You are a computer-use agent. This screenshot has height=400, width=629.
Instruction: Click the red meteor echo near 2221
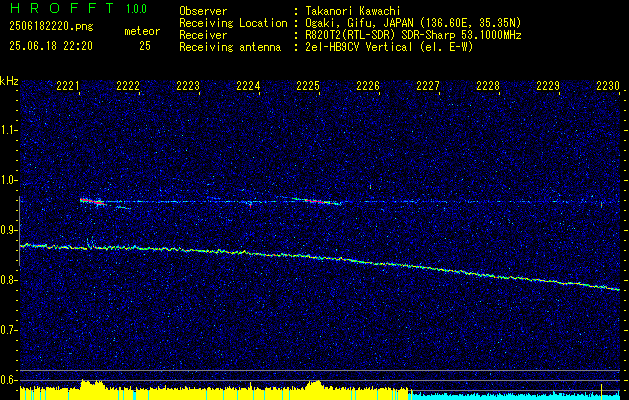(93, 202)
